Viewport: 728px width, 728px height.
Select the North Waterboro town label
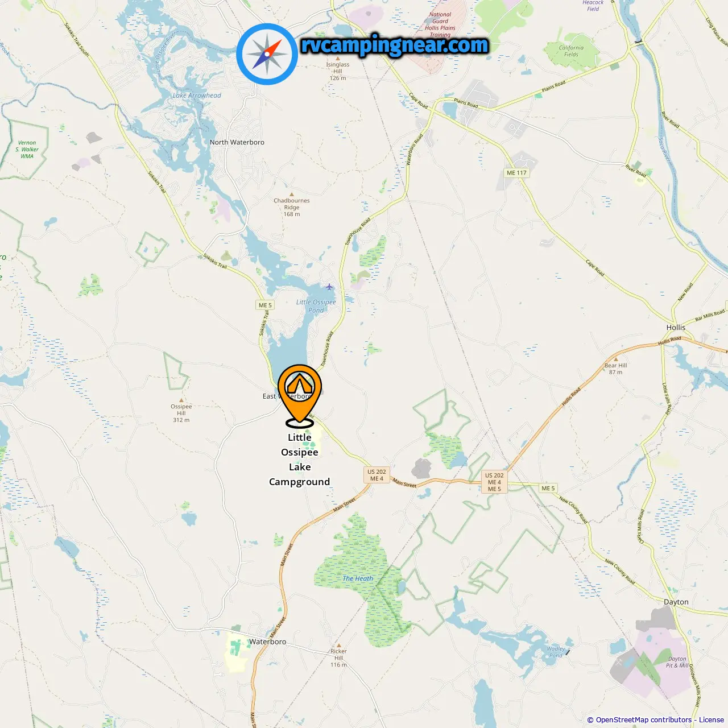point(237,142)
